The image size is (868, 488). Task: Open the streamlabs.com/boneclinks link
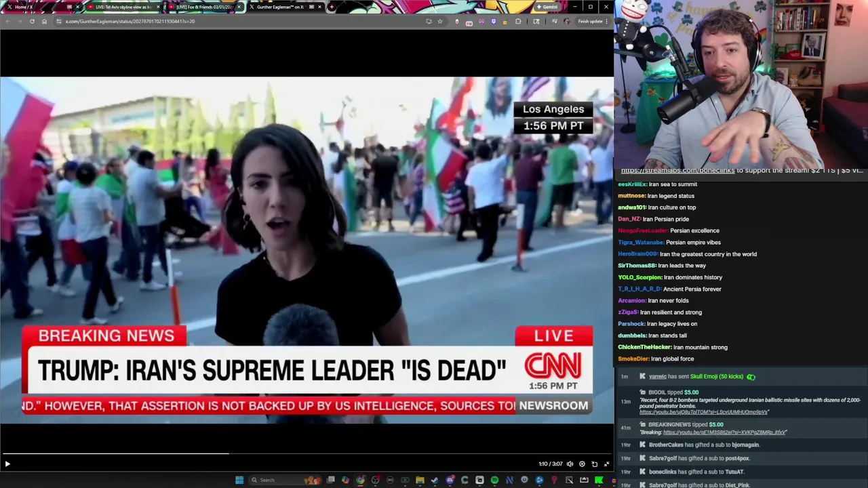677,170
